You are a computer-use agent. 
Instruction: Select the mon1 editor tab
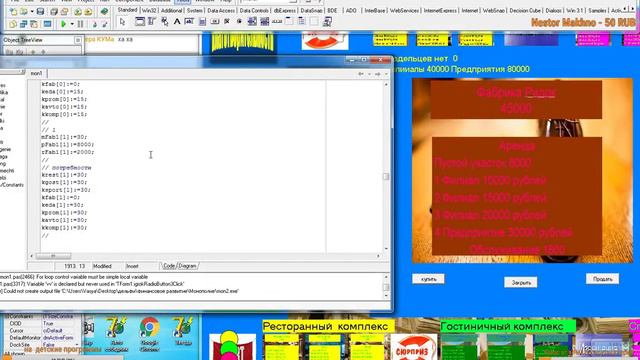click(36, 73)
